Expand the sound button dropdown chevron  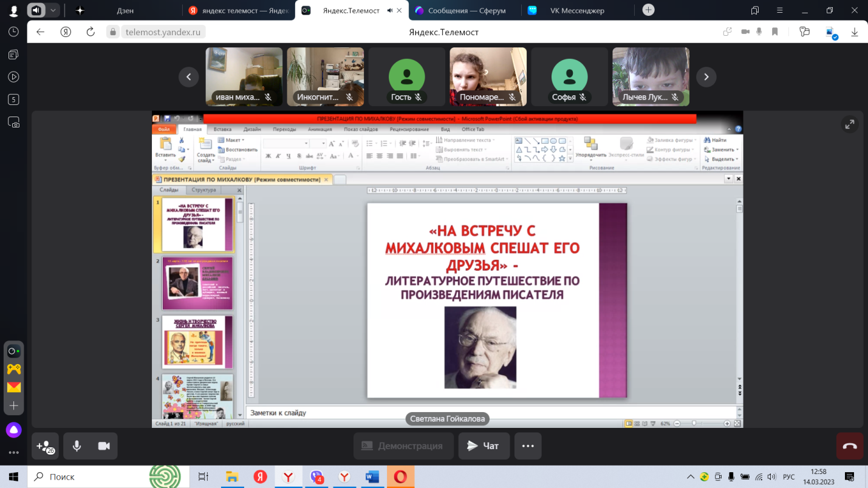pos(53,10)
